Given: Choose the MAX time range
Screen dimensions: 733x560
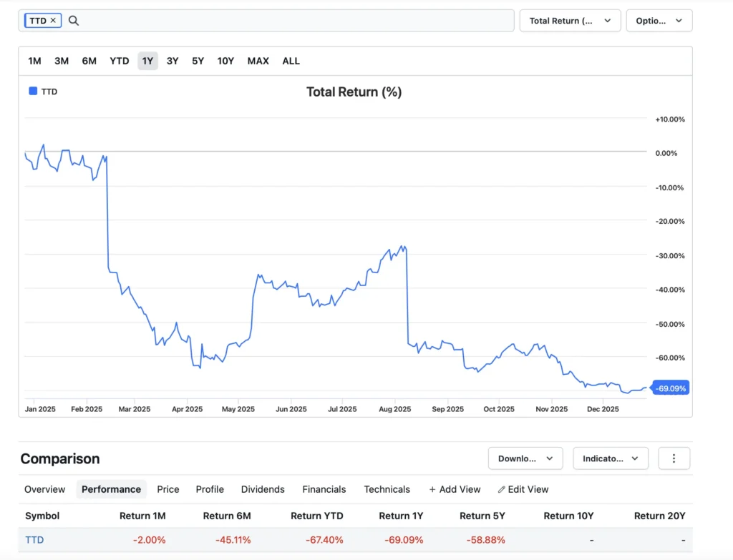Looking at the screenshot, I should click(258, 61).
